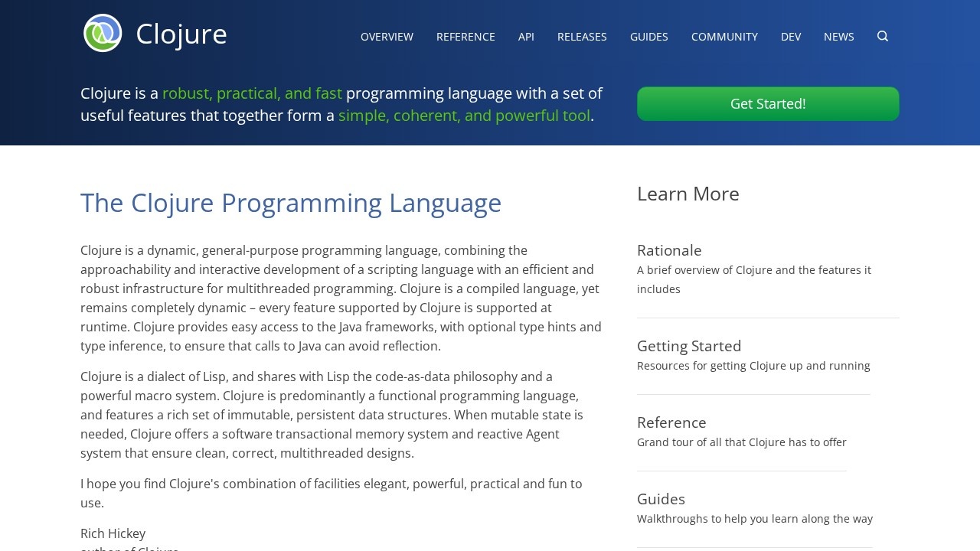Select Guides in the top navigation

click(x=649, y=36)
